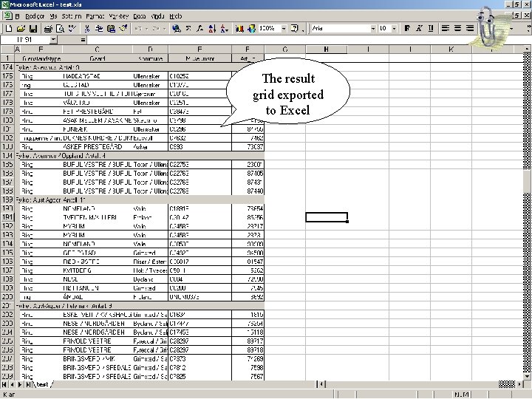Screen dimensions: 532x399
Task: Open the font size dropdown
Action: 395,29
